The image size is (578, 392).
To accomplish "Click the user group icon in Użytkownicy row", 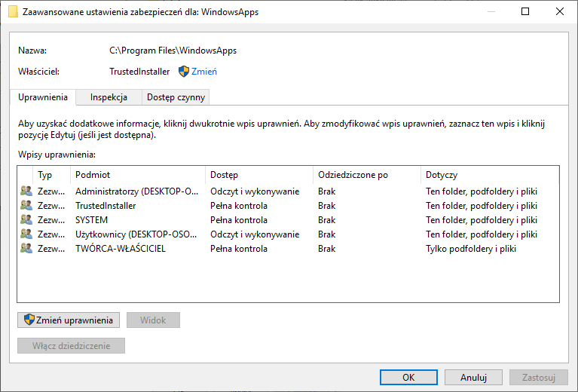I will click(x=26, y=234).
